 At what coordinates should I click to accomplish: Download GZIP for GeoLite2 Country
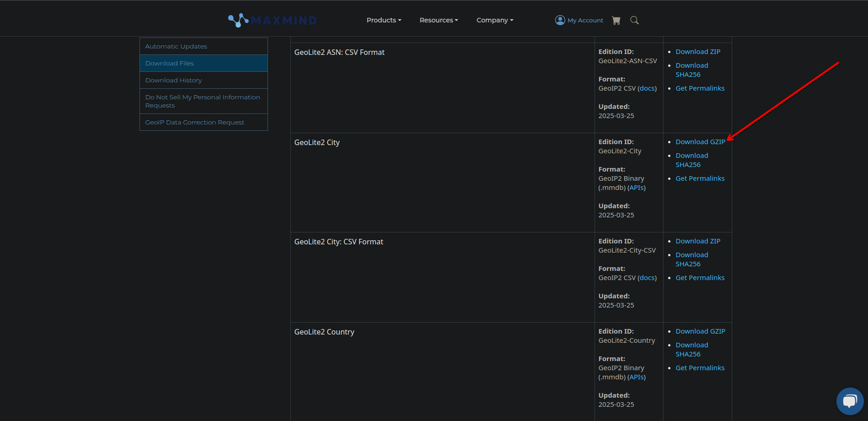700,331
